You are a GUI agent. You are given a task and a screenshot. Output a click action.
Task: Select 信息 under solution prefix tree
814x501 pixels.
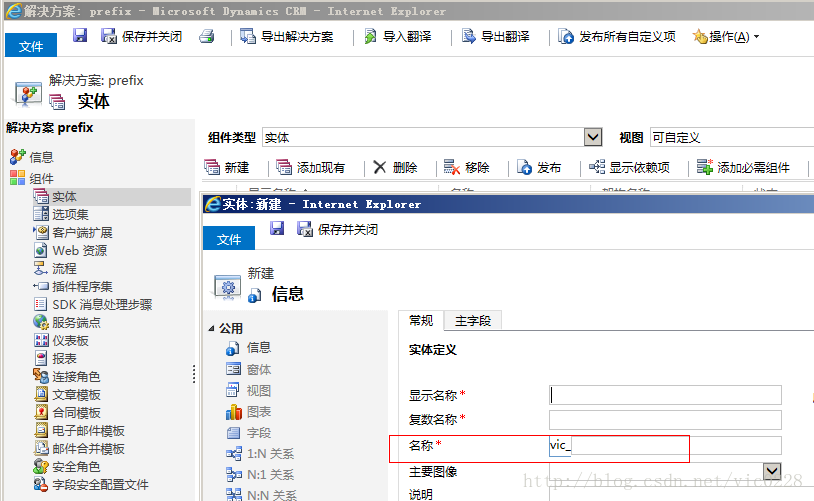pos(32,157)
